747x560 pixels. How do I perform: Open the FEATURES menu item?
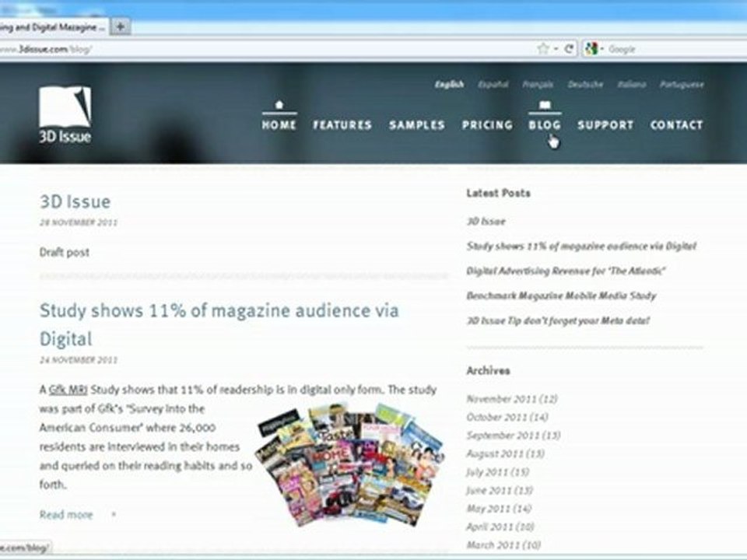coord(342,124)
